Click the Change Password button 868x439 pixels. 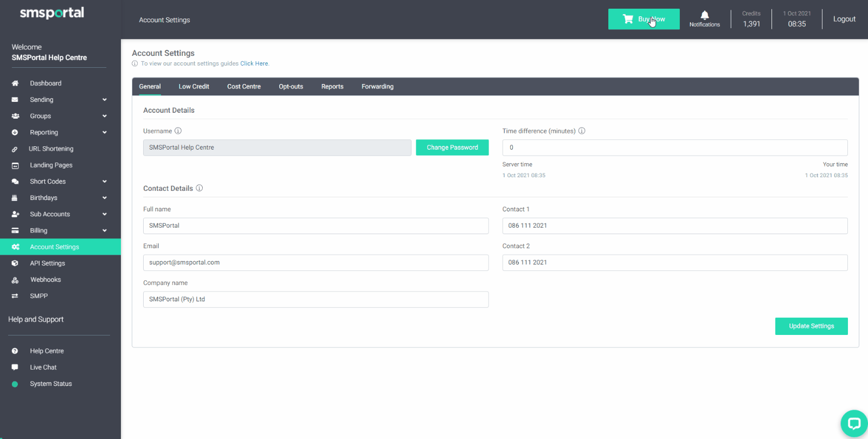452,147
